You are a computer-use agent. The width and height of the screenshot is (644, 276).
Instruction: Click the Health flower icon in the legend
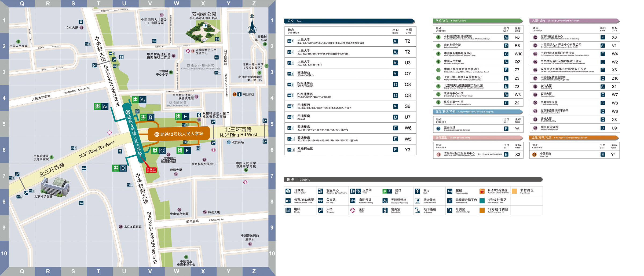tap(353, 210)
